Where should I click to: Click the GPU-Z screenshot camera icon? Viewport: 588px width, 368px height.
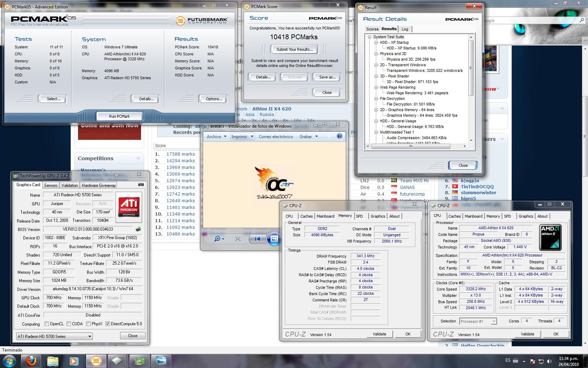click(141, 185)
